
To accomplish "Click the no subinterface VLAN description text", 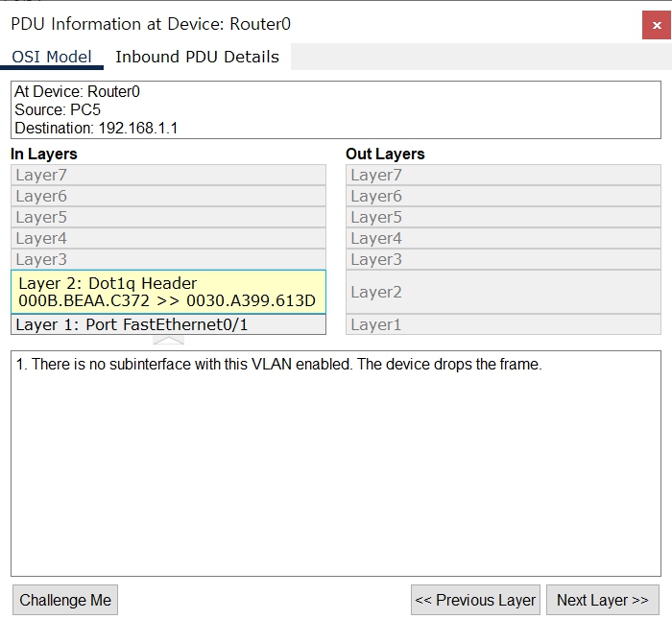I will point(279,364).
